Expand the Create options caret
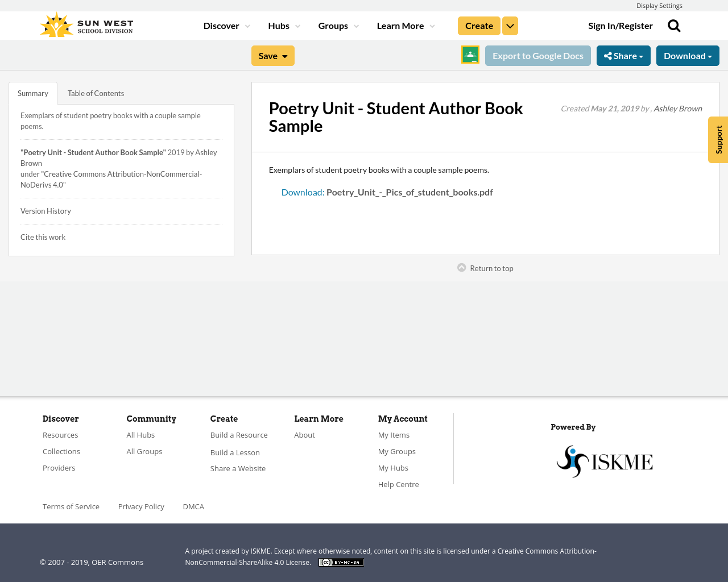Viewport: 728px width, 582px height. pyautogui.click(x=510, y=25)
